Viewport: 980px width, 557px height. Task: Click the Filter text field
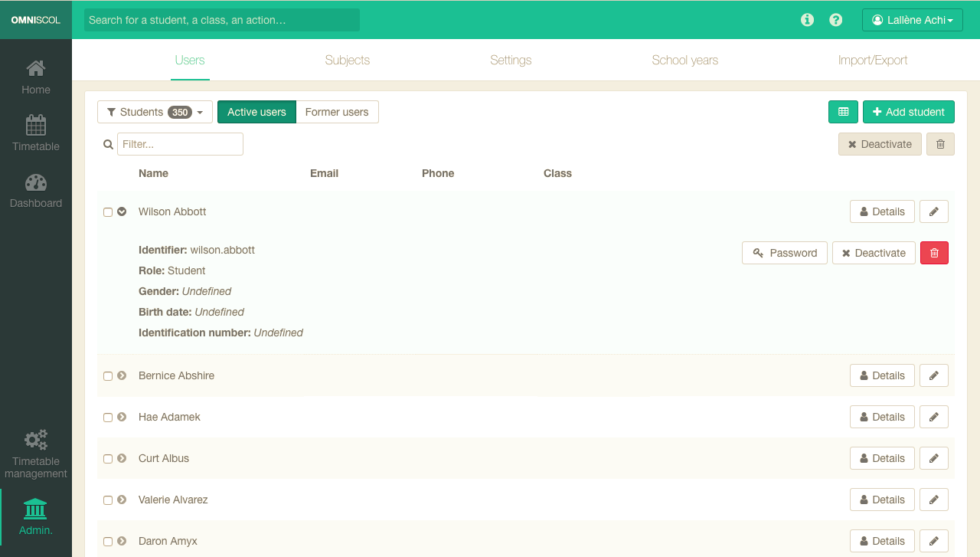[x=180, y=144]
